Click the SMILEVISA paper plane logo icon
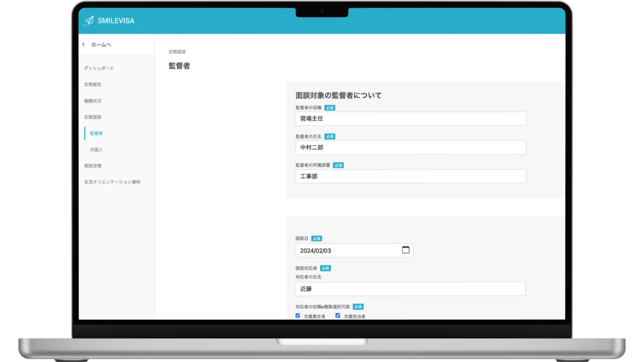 click(89, 21)
